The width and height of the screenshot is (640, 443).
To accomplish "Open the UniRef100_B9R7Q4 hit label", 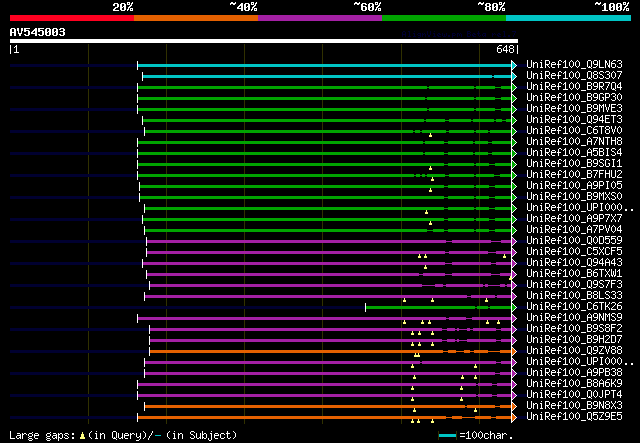I will pos(574,87).
